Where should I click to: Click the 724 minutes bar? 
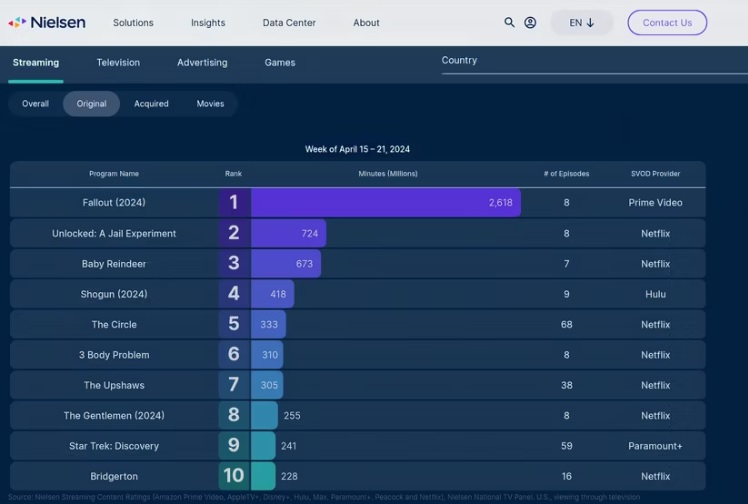(x=289, y=234)
